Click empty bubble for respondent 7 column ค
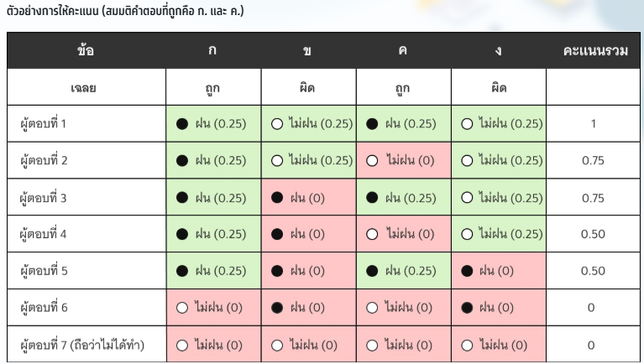Viewport: 644px width, 364px height. pos(372,345)
